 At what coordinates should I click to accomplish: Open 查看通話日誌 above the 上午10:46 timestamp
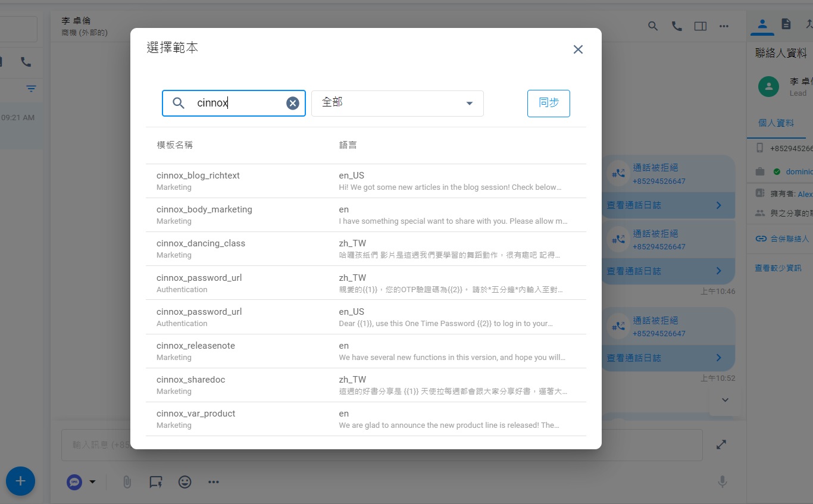tap(667, 271)
